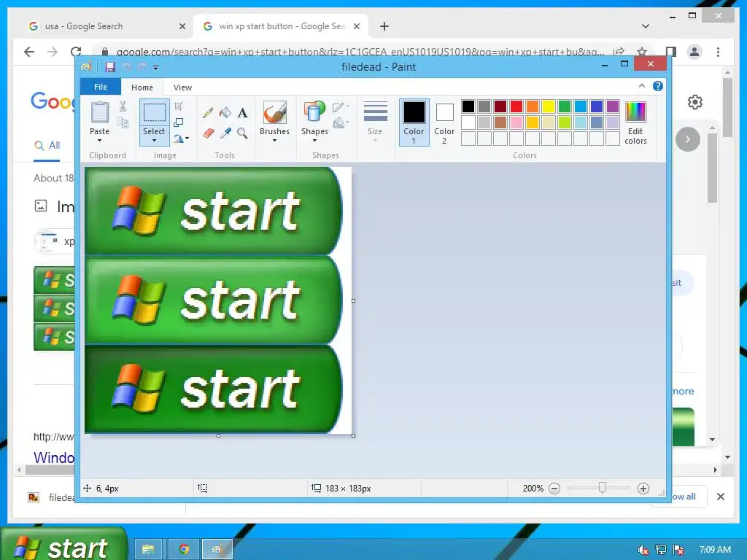Open the shape Outline dropdown
Image resolution: width=747 pixels, height=560 pixels.
341,107
